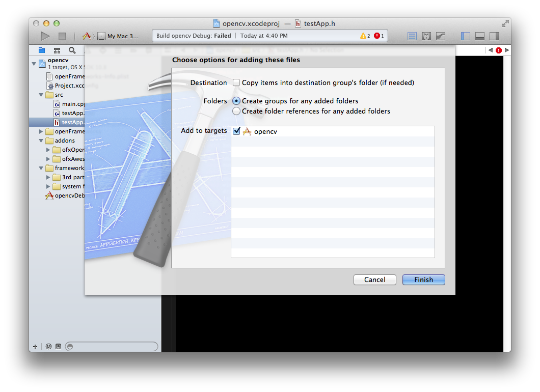The width and height of the screenshot is (540, 392).
Task: Go to previous issue arrow
Action: tap(491, 50)
